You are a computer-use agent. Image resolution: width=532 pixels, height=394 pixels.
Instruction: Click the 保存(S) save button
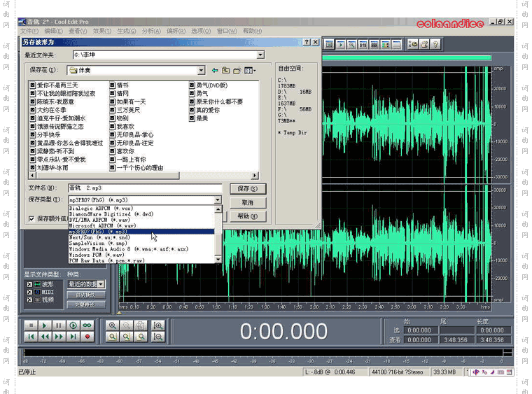[x=248, y=188]
